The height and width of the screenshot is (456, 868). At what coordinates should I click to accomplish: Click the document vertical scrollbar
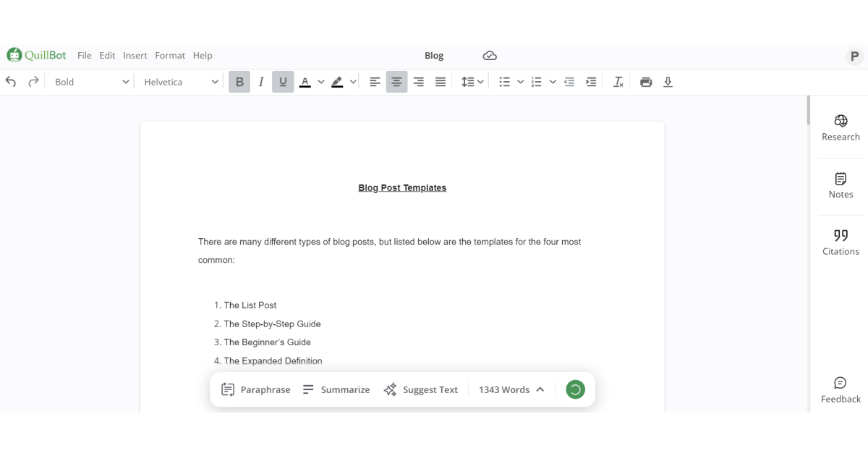click(x=809, y=110)
